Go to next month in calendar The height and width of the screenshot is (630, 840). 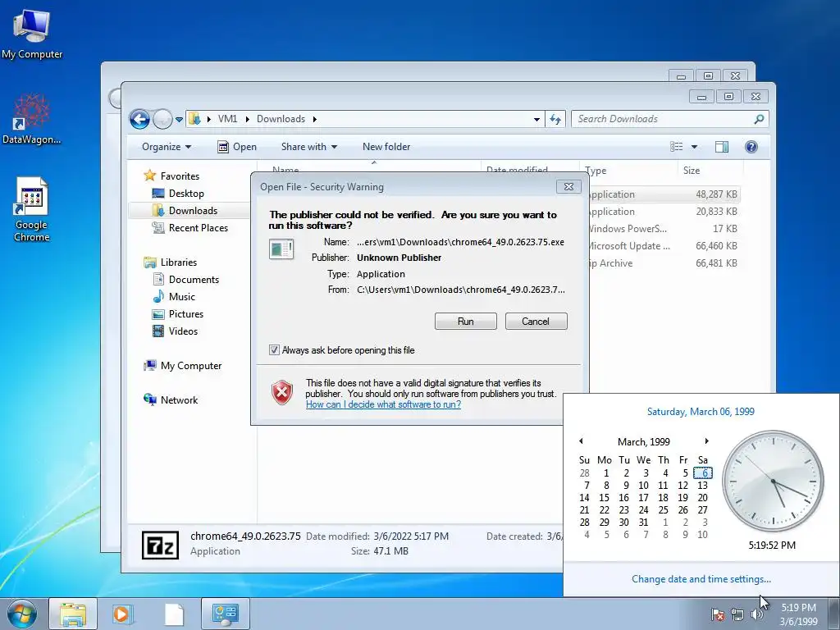pos(706,441)
